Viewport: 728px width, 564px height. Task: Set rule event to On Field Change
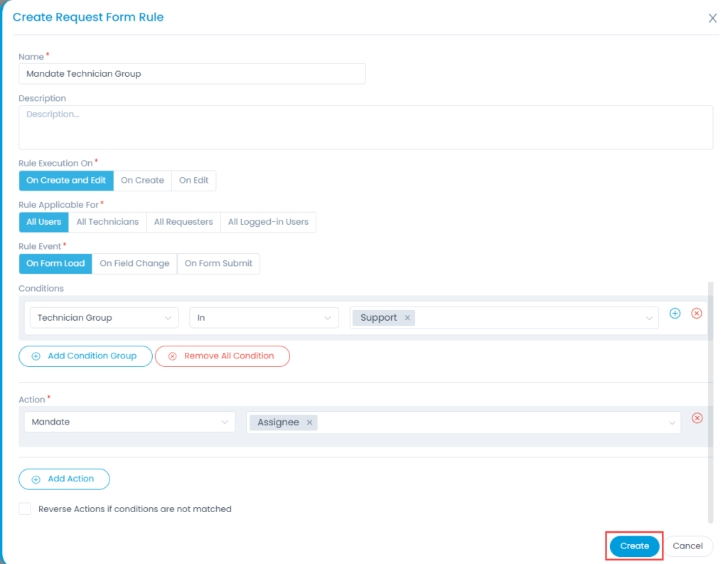coord(134,263)
